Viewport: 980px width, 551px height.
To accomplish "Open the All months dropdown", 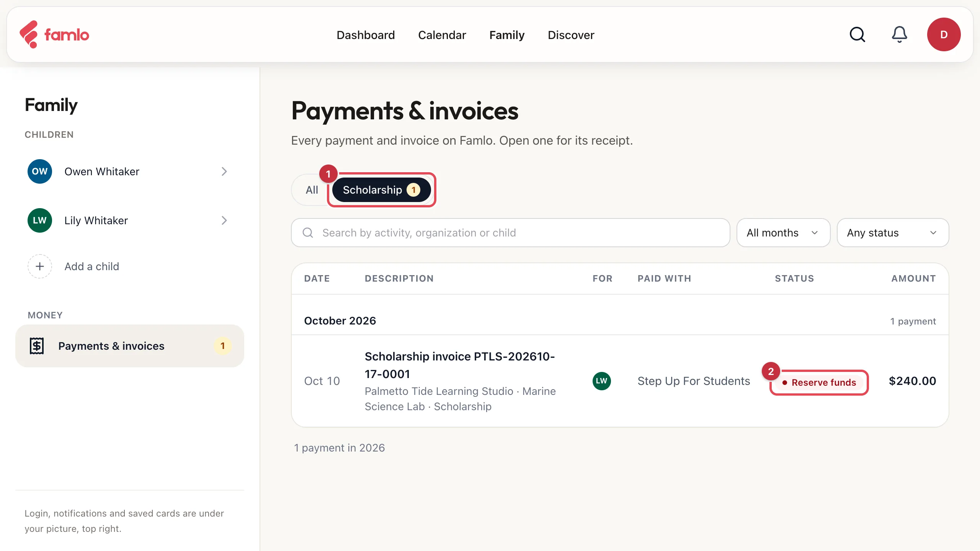I will coord(783,233).
